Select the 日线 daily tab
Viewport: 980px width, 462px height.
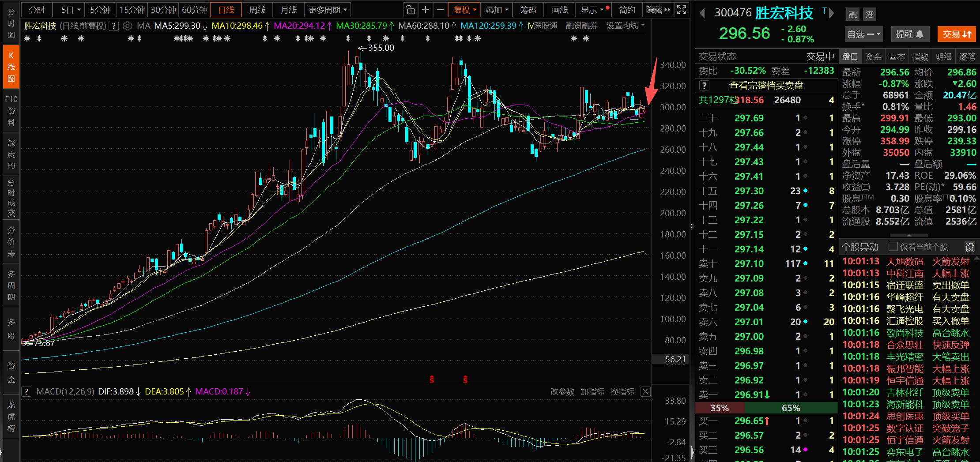pos(226,10)
